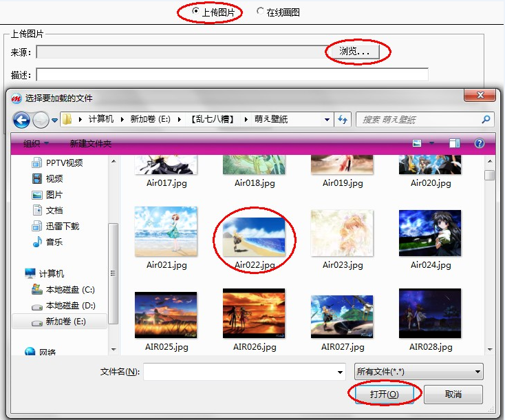
Task: Click the 浏览... browse button
Action: pos(354,51)
